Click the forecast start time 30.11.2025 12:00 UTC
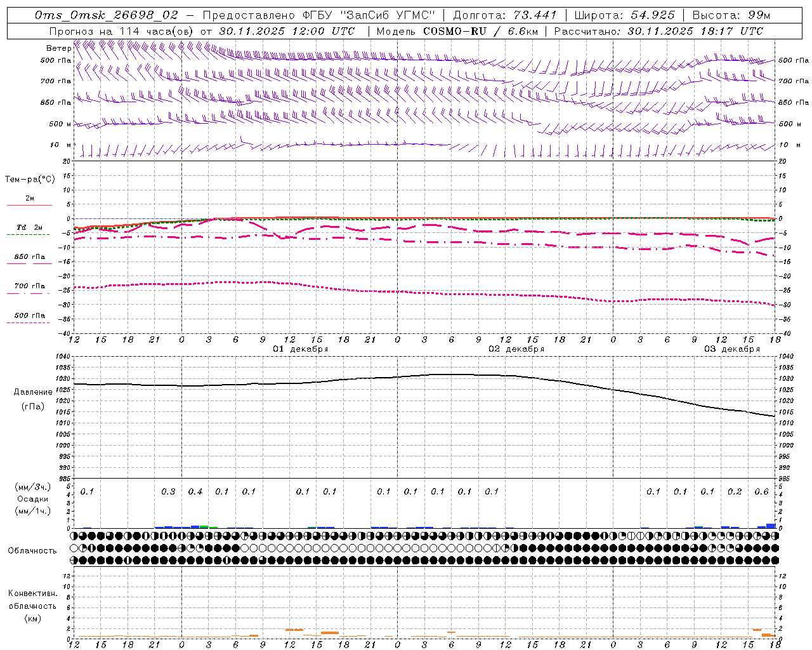Image resolution: width=812 pixels, height=650 pixels. click(x=287, y=31)
